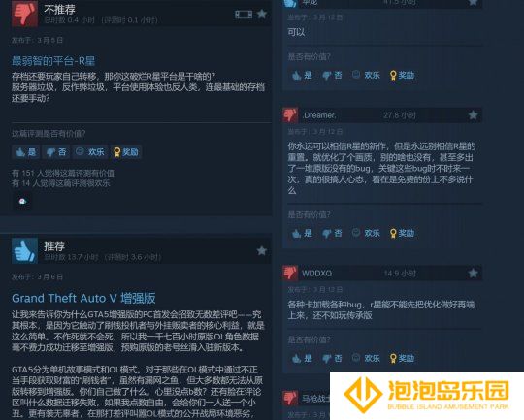524x420 pixels.
Task: Vote 否 on the 最弱智的平台 review
Action: (x=56, y=152)
